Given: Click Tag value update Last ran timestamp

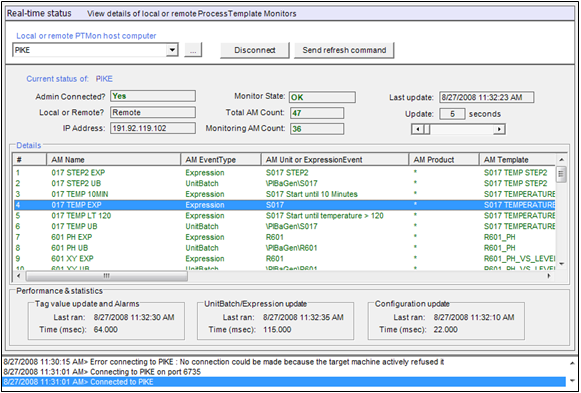Looking at the screenshot, I should (x=134, y=317).
